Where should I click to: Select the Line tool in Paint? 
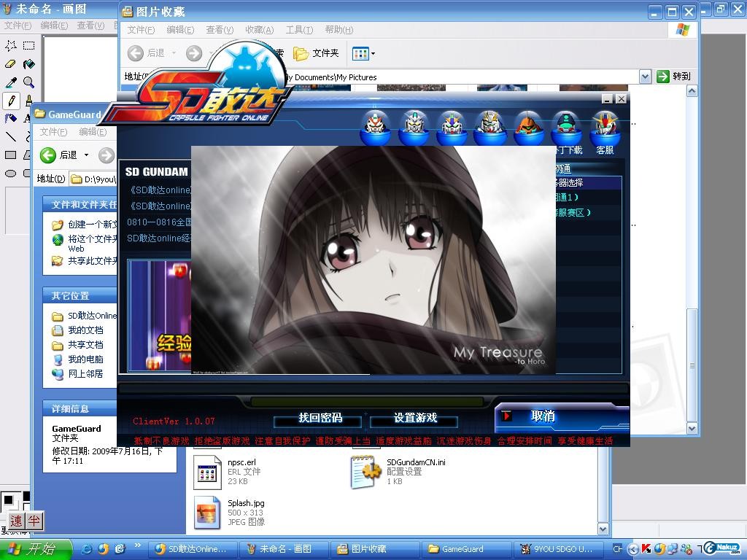[10, 137]
